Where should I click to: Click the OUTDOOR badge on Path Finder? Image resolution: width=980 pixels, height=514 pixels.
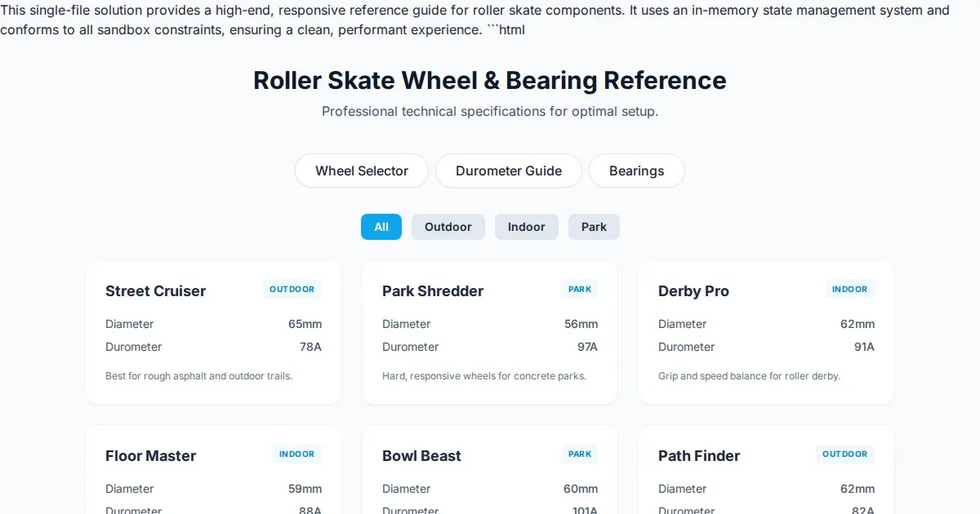844,454
